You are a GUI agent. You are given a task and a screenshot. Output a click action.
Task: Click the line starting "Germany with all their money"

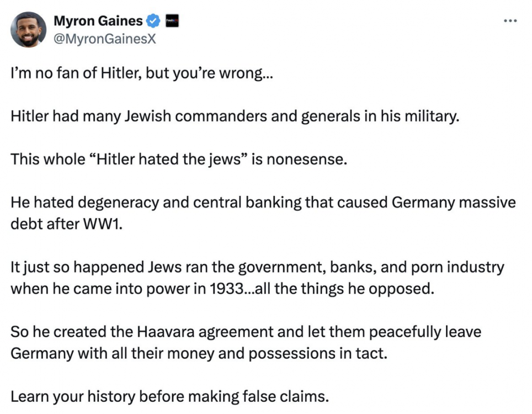[199, 353]
